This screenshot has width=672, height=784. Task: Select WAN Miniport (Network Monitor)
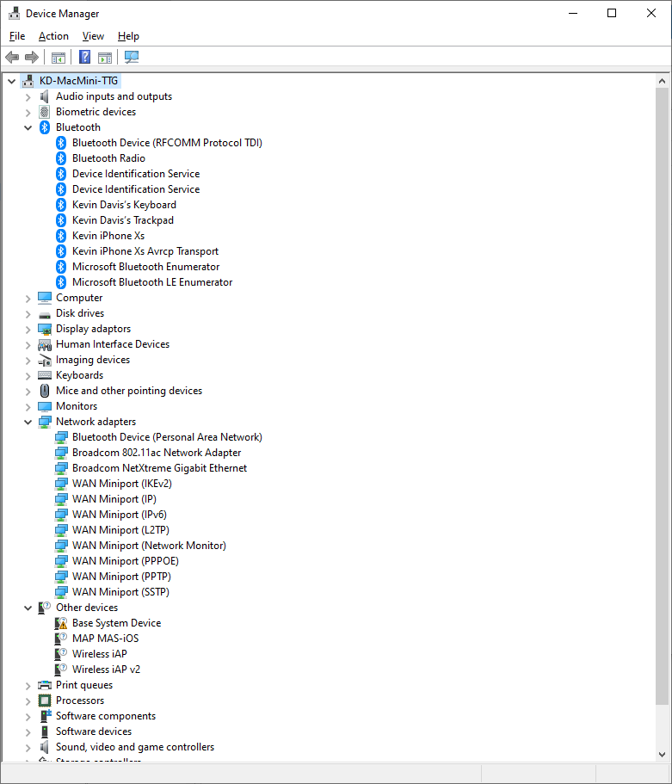click(149, 546)
